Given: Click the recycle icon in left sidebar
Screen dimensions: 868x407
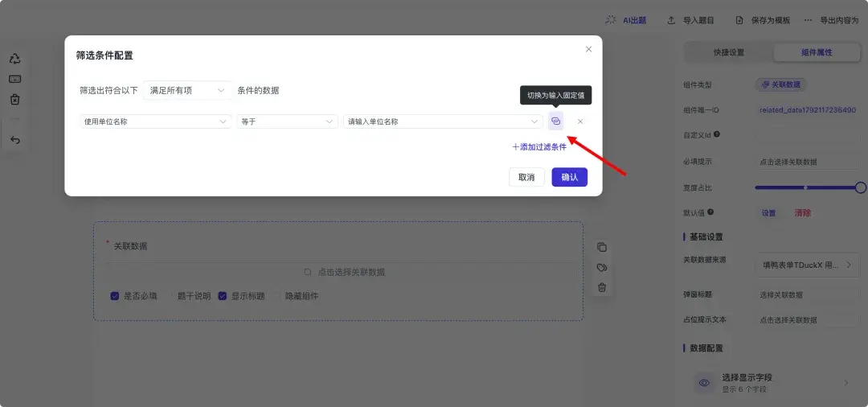Looking at the screenshot, I should pos(15,60).
